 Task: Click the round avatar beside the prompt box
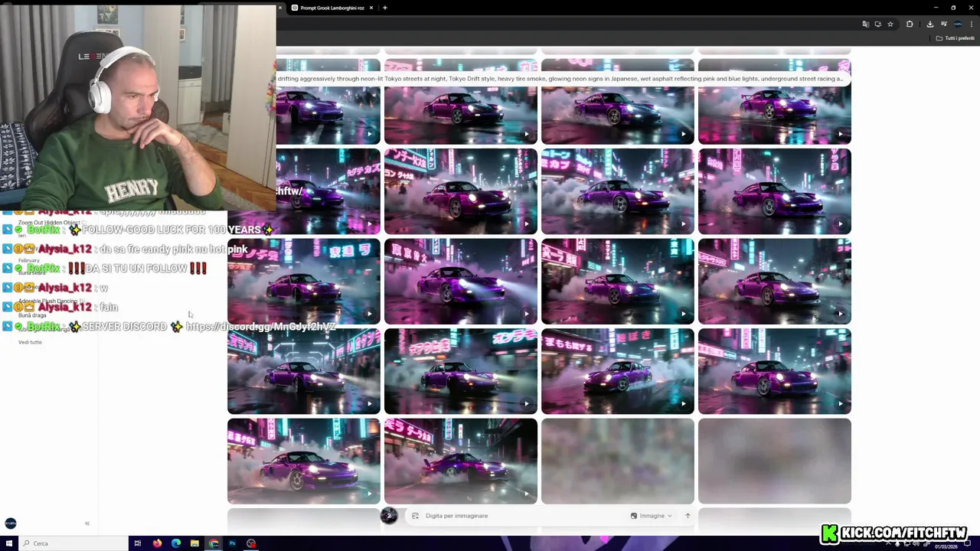[389, 516]
